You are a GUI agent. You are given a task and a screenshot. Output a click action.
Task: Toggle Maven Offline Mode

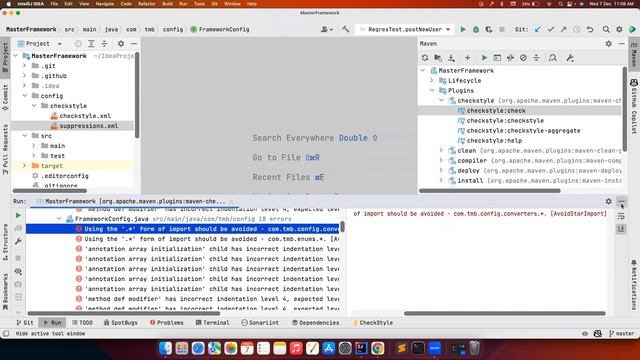pyautogui.click(x=510, y=58)
